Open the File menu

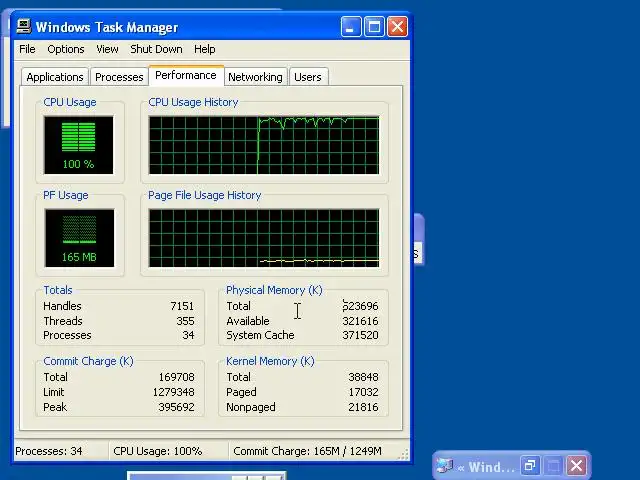[x=27, y=49]
